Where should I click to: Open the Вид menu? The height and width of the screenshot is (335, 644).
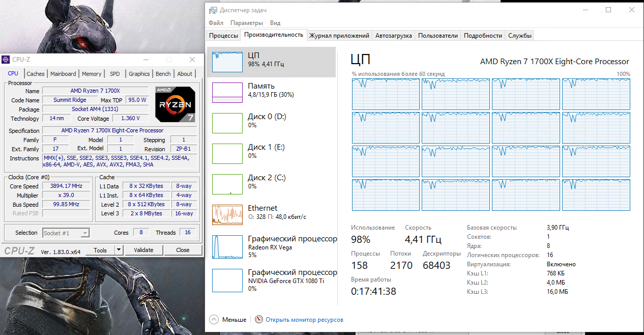(x=275, y=23)
